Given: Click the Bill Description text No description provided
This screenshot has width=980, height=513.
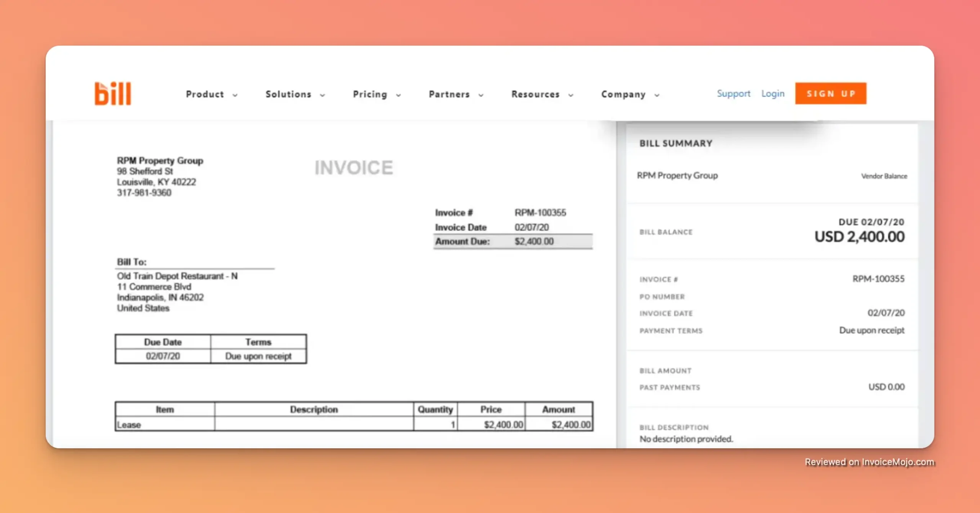Looking at the screenshot, I should [x=686, y=439].
